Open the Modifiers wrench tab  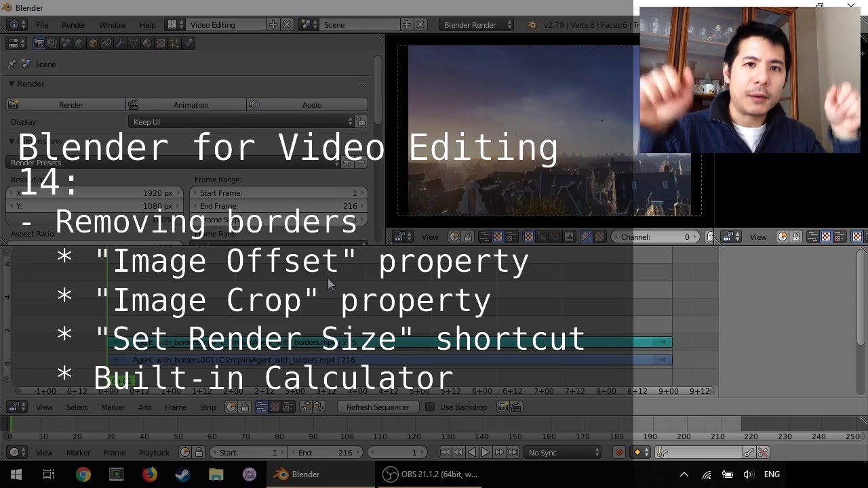[120, 43]
